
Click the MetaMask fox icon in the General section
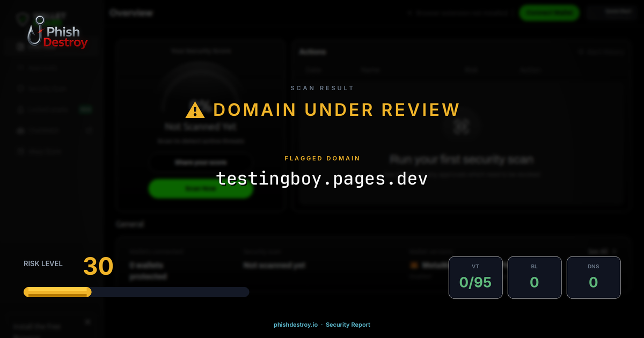point(413,264)
